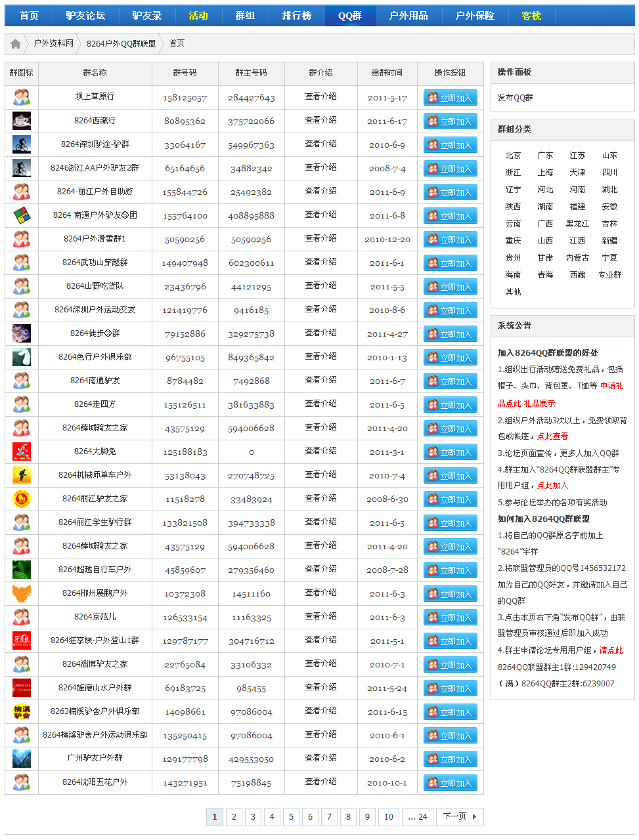Click default group icon for 8264走四方

coord(22,404)
